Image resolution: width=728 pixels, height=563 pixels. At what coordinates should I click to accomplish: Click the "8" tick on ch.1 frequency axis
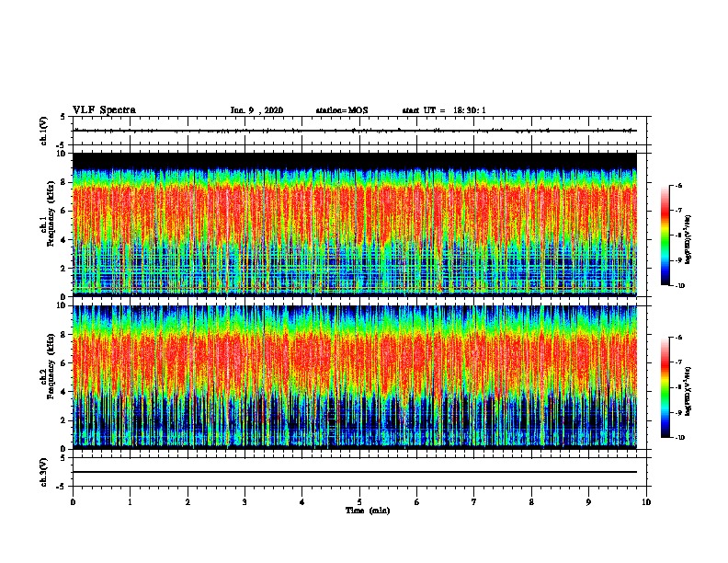(63, 182)
